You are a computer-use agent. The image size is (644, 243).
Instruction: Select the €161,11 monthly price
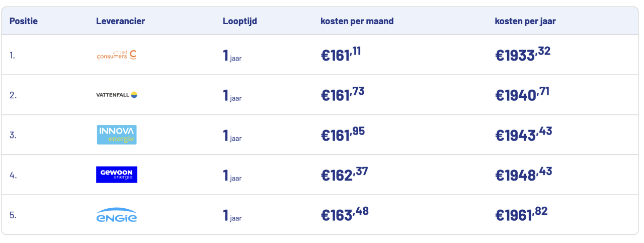[341, 54]
